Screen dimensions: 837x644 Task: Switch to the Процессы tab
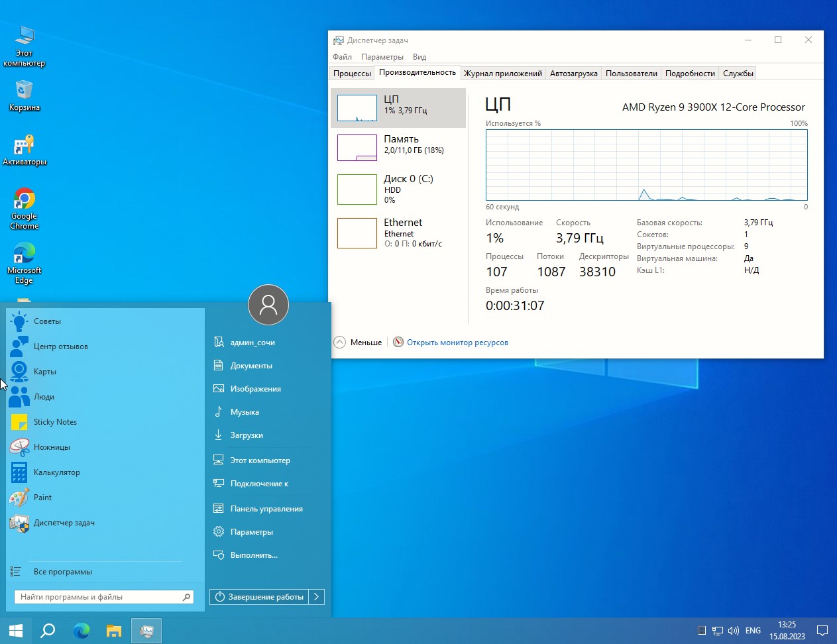point(352,73)
